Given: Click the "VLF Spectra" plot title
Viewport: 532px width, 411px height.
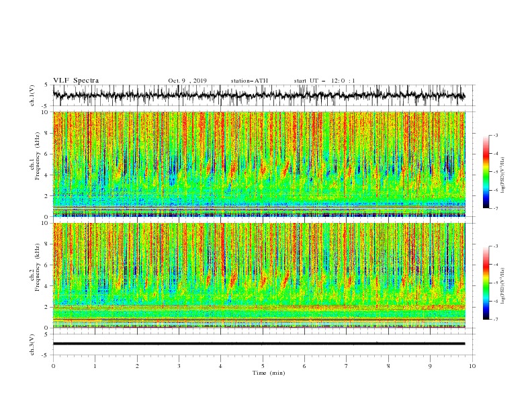Looking at the screenshot, I should coord(76,81).
